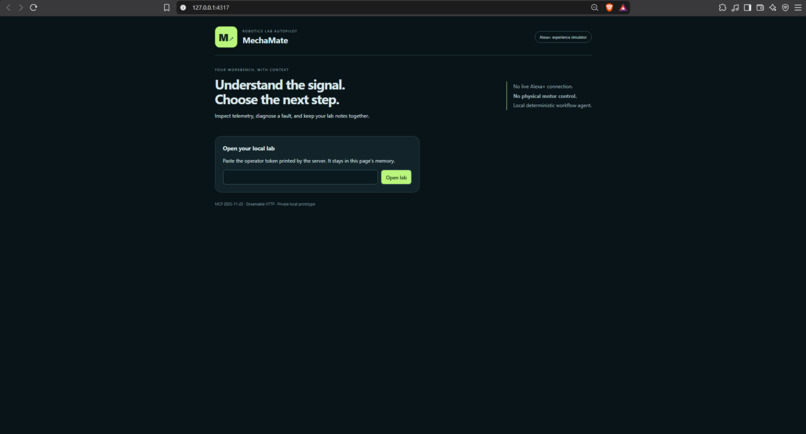Go back with the browser back arrow
The width and height of the screenshot is (806, 434).
(8, 8)
